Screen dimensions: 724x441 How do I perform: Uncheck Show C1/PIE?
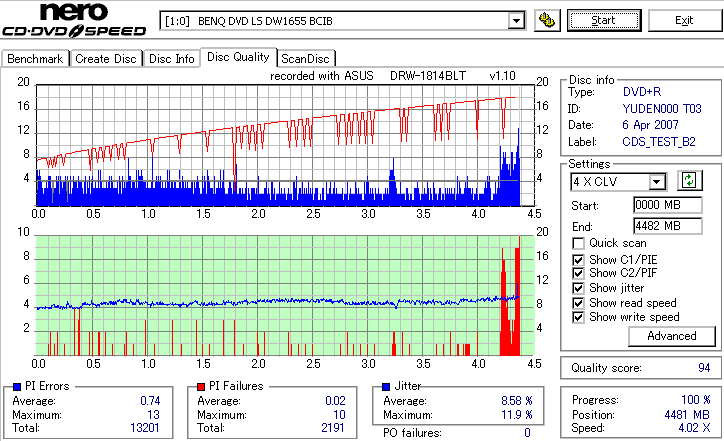pyautogui.click(x=578, y=260)
